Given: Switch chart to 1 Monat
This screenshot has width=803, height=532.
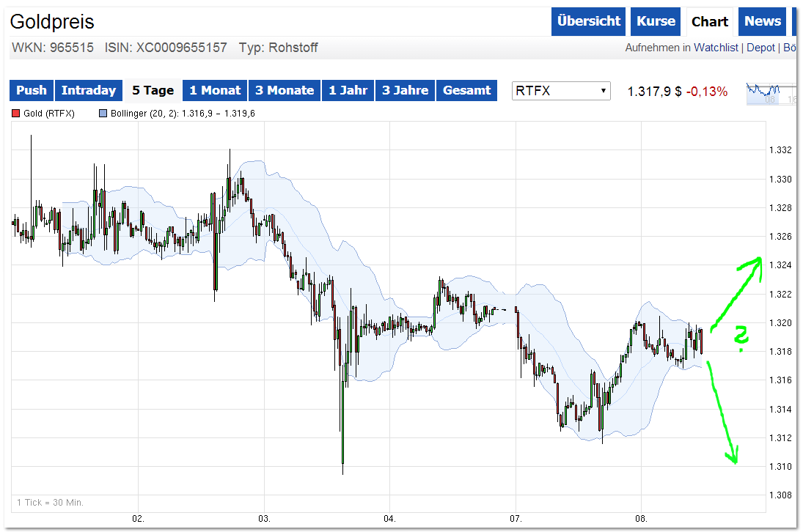Looking at the screenshot, I should pos(215,90).
